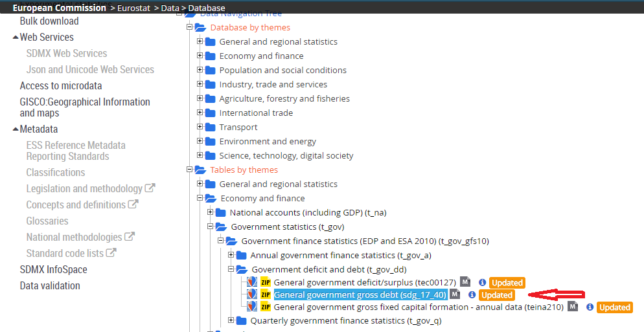Click the Tables by themes folder icon
This screenshot has height=332, width=644.
[200, 170]
